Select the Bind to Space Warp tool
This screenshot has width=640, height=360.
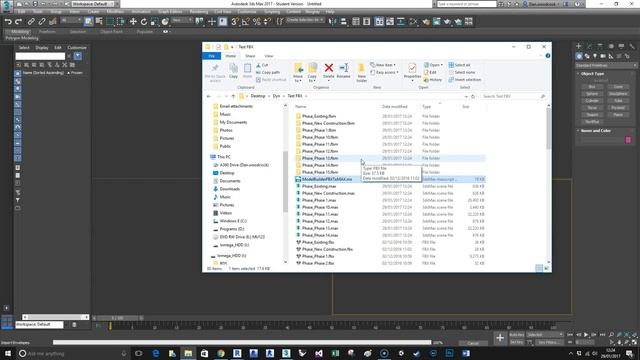pos(53,22)
